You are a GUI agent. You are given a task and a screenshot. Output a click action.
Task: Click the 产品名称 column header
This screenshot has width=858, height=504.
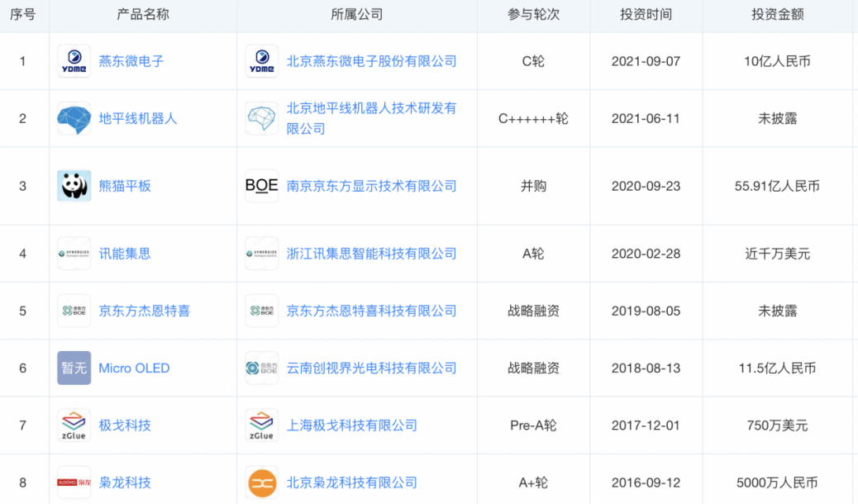coord(143,14)
